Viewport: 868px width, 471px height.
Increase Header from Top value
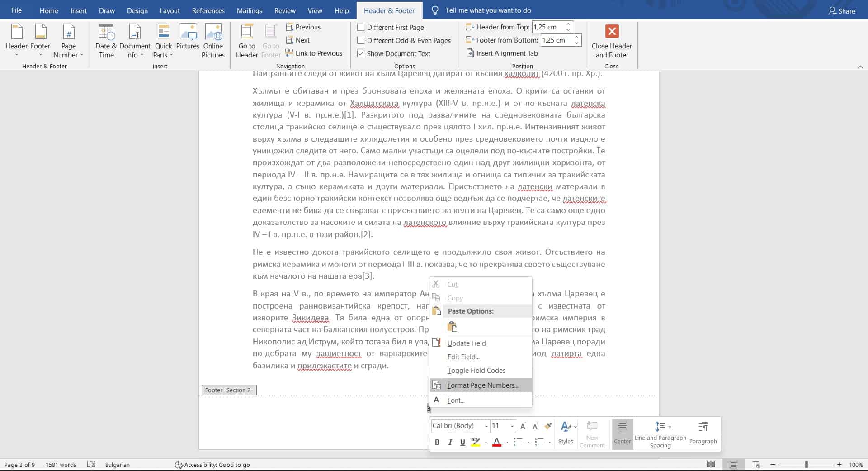tap(568, 24)
